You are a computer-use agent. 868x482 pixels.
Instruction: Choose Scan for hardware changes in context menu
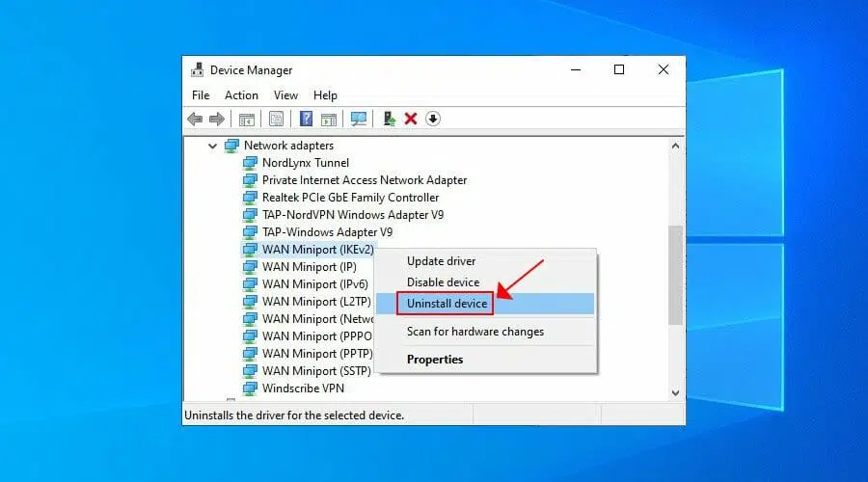475,332
